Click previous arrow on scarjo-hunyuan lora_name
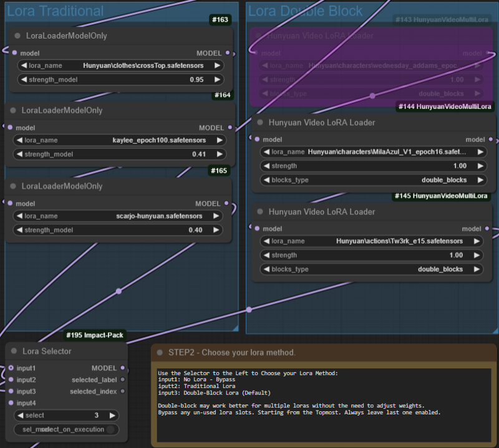 pos(19,216)
